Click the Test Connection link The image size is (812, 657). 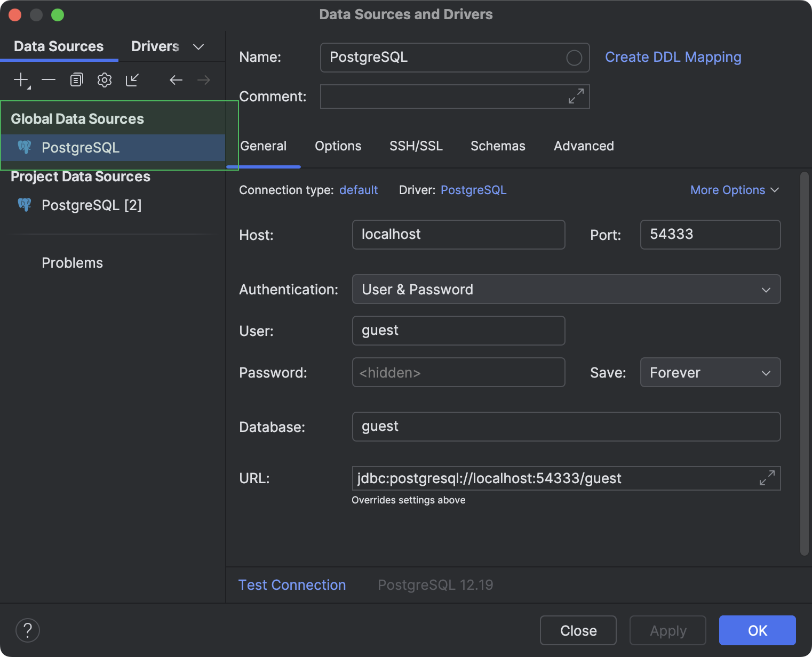point(292,584)
